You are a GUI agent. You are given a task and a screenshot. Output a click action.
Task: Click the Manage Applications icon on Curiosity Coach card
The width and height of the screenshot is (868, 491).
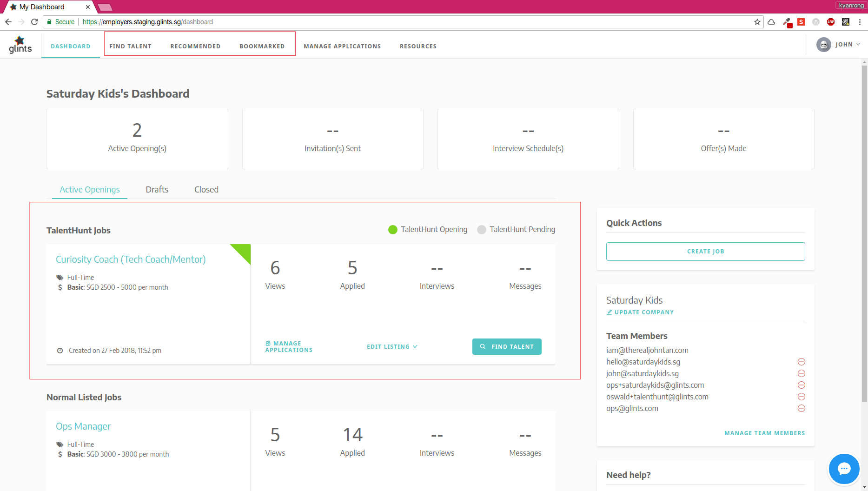268,343
